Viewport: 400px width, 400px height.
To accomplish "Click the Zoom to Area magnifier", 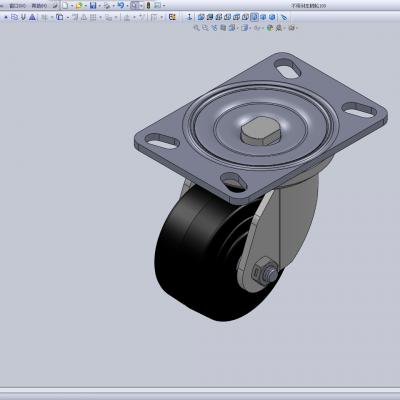I will tap(205, 28).
